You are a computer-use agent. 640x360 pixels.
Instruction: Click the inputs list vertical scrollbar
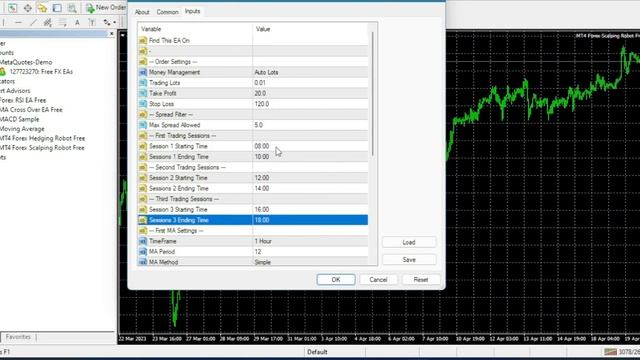click(x=372, y=94)
